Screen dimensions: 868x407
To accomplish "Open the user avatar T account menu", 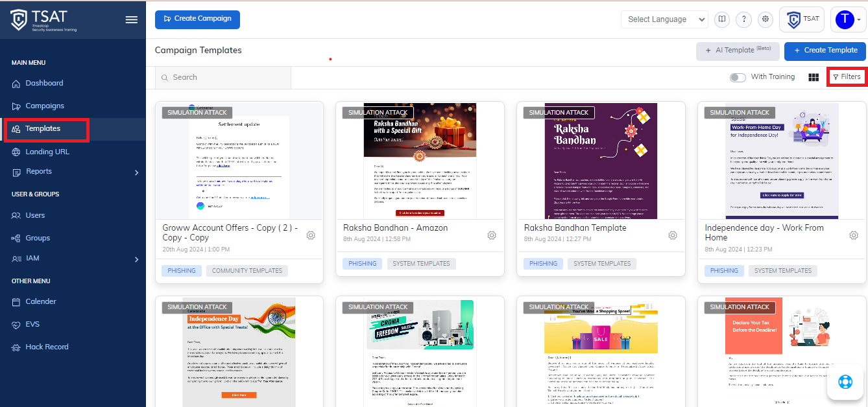I will pos(849,19).
